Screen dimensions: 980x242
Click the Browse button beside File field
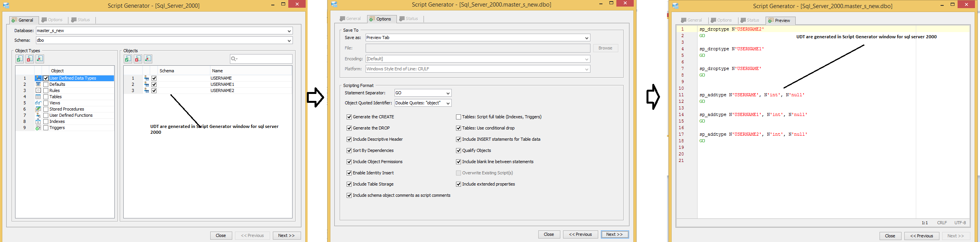point(605,48)
